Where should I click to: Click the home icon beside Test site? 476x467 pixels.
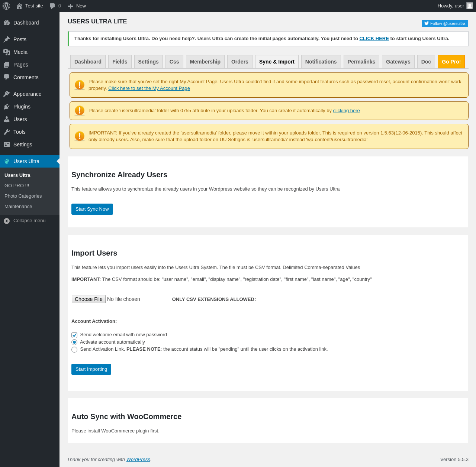19,6
